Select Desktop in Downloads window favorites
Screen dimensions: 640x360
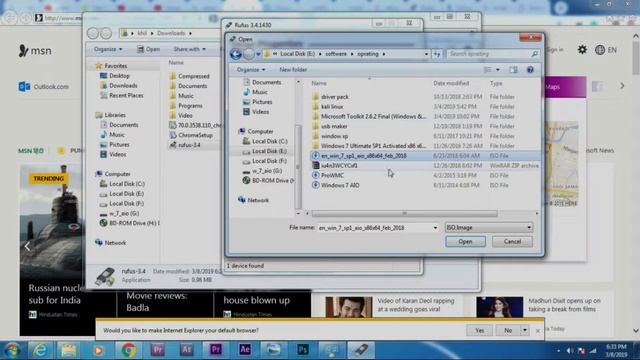click(119, 76)
